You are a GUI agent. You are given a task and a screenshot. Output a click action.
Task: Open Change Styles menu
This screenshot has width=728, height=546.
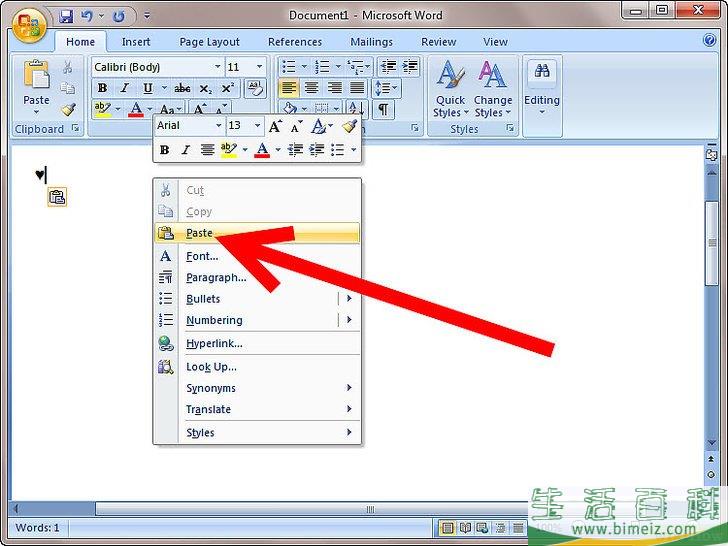click(493, 88)
